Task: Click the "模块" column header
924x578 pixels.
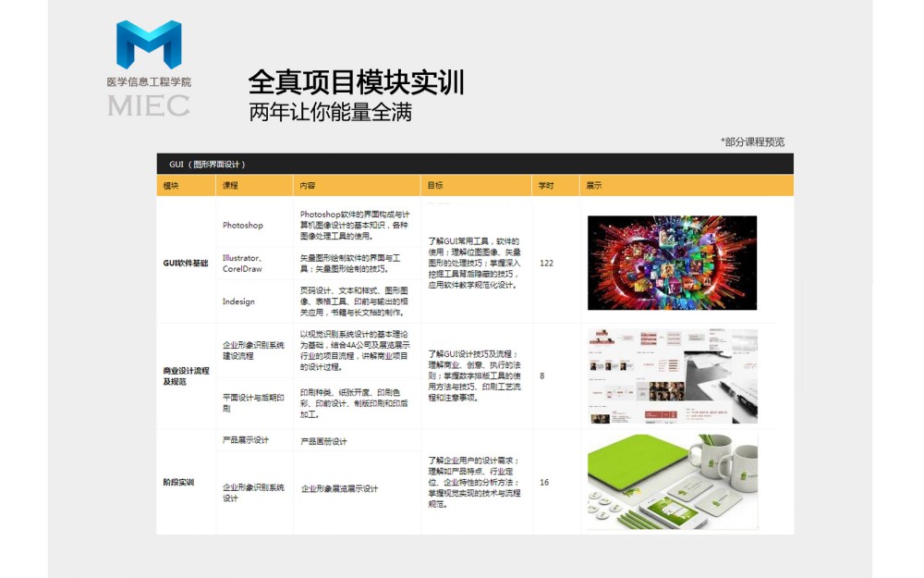Action: point(187,185)
